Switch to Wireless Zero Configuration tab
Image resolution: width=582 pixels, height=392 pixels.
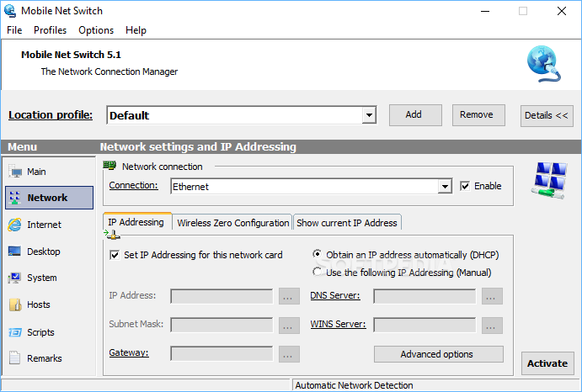[x=233, y=223]
